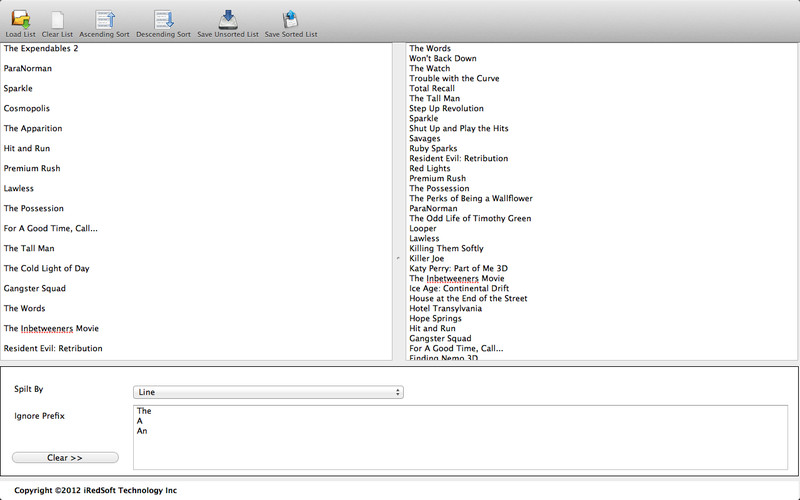Screen dimensions: 800x500
Task: Click 'Shut Up and Play the Hits'
Action: [x=459, y=128]
